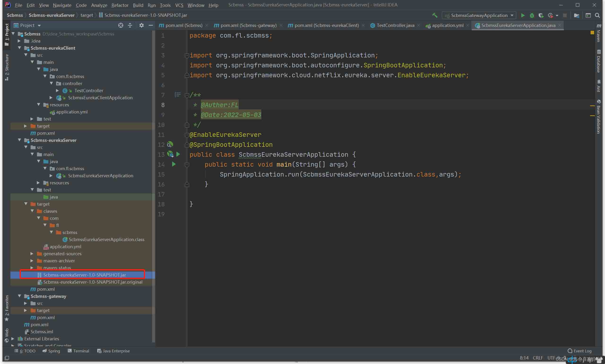
Task: Start debugging with the bug icon
Action: point(532,15)
